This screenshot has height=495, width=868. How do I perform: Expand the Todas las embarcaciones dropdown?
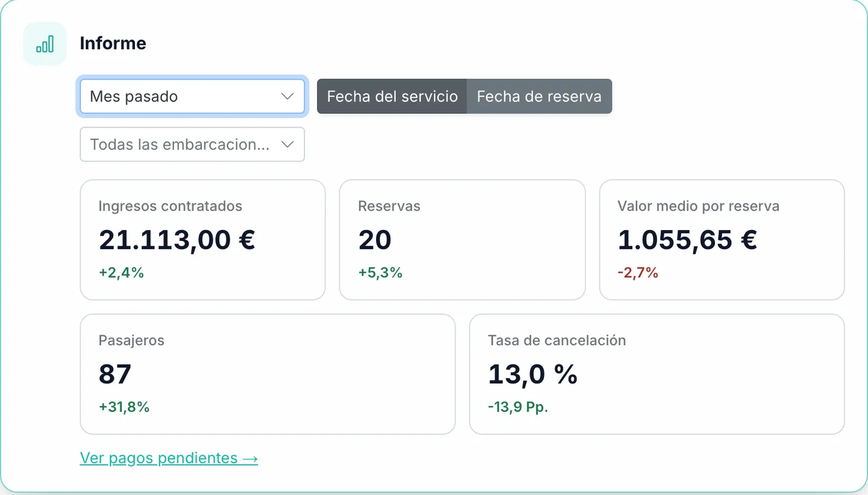(x=192, y=145)
